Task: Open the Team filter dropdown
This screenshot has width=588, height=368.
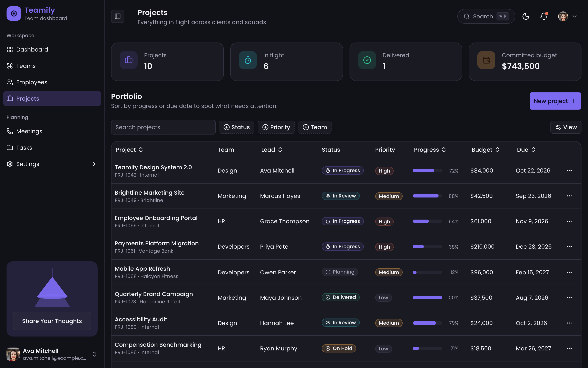Action: (x=315, y=127)
